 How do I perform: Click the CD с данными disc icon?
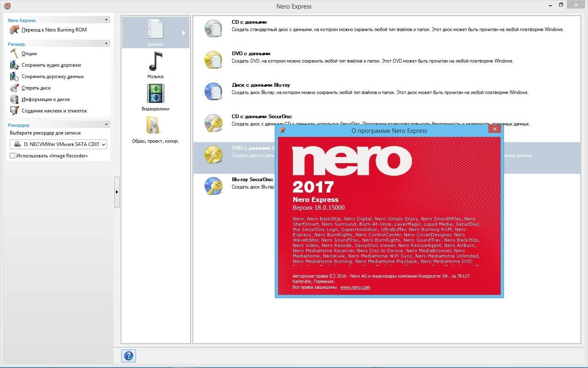214,29
